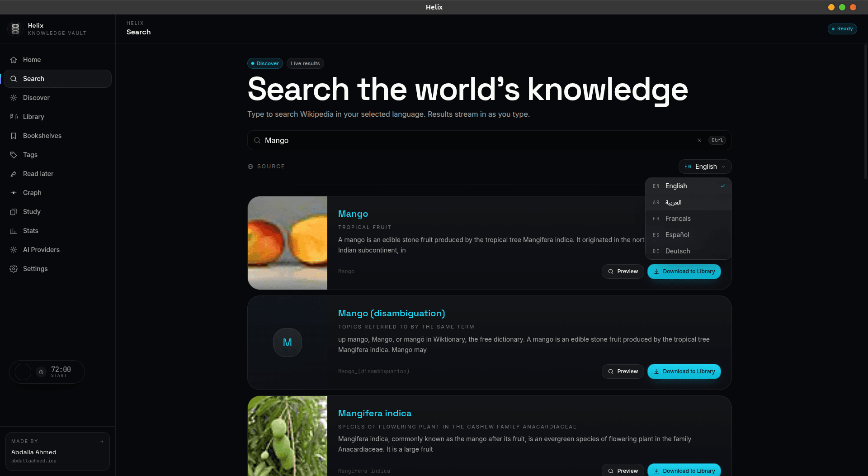This screenshot has height=476, width=868.
Task: Open the Abdalla Ahmed credit card link
Action: [57, 451]
